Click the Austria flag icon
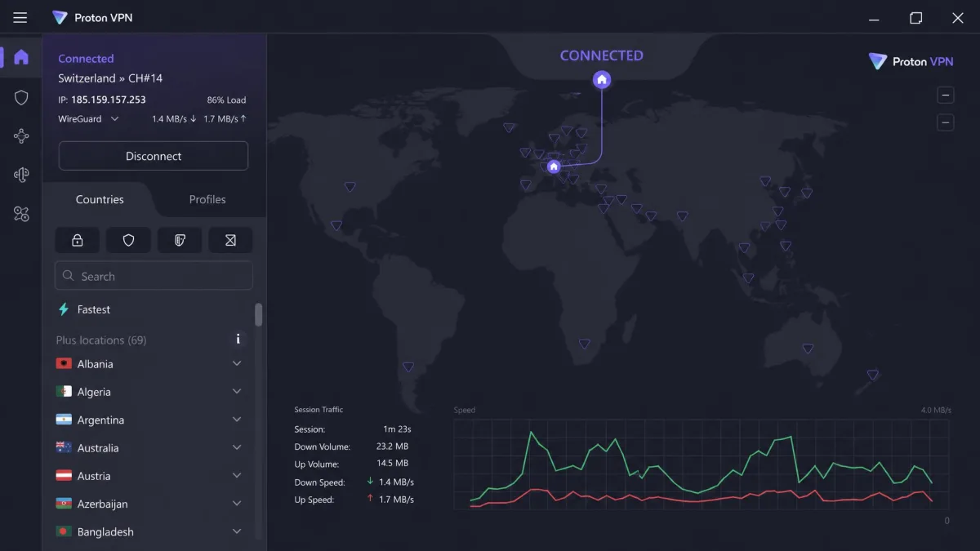 tap(64, 475)
